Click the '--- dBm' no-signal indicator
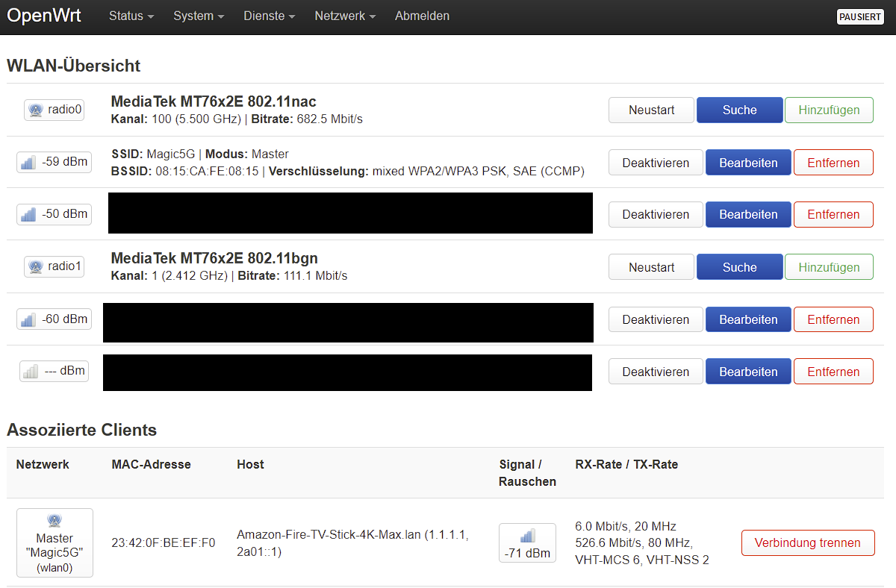This screenshot has width=896, height=588. (x=54, y=371)
